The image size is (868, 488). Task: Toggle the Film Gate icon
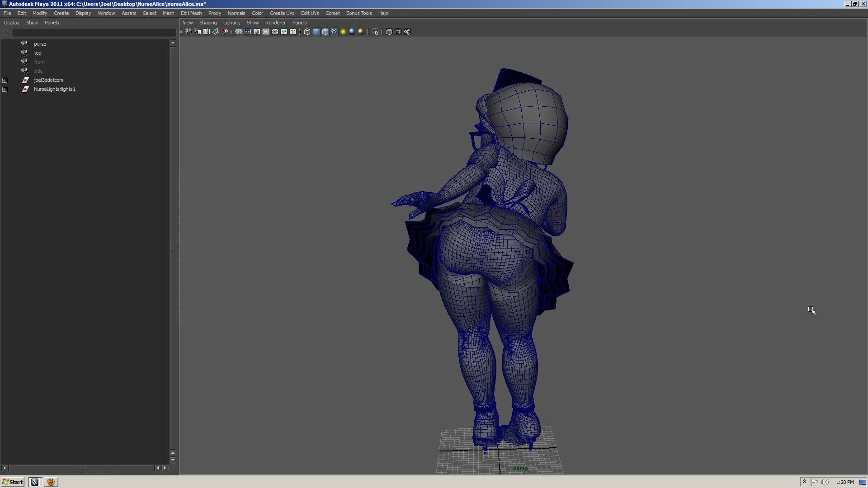(x=248, y=32)
